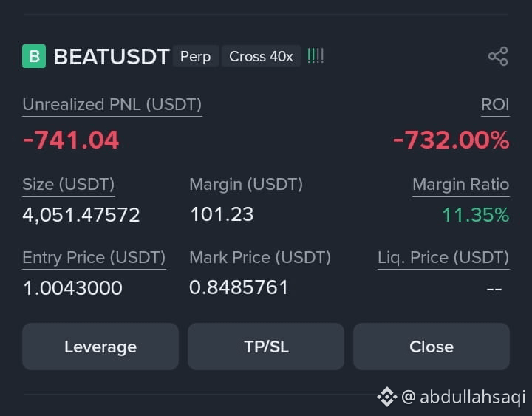Tap the ADL indicator bars
The image size is (532, 416).
tap(316, 56)
